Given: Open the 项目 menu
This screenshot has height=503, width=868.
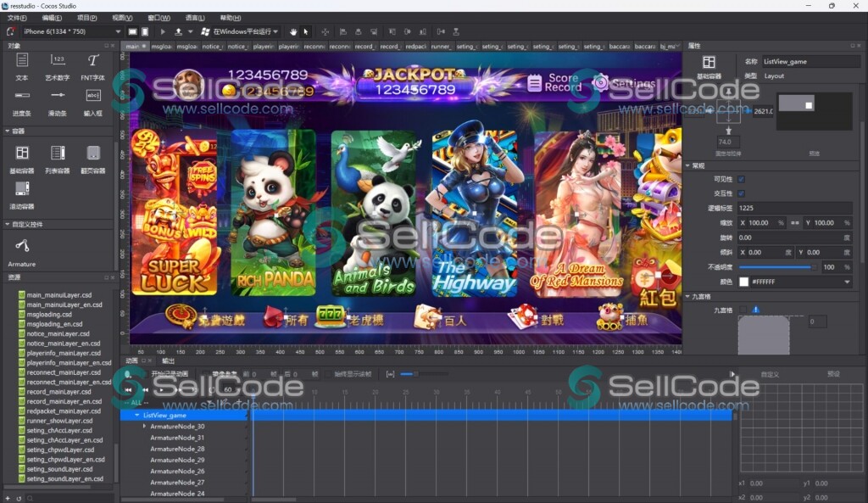Looking at the screenshot, I should click(x=87, y=18).
